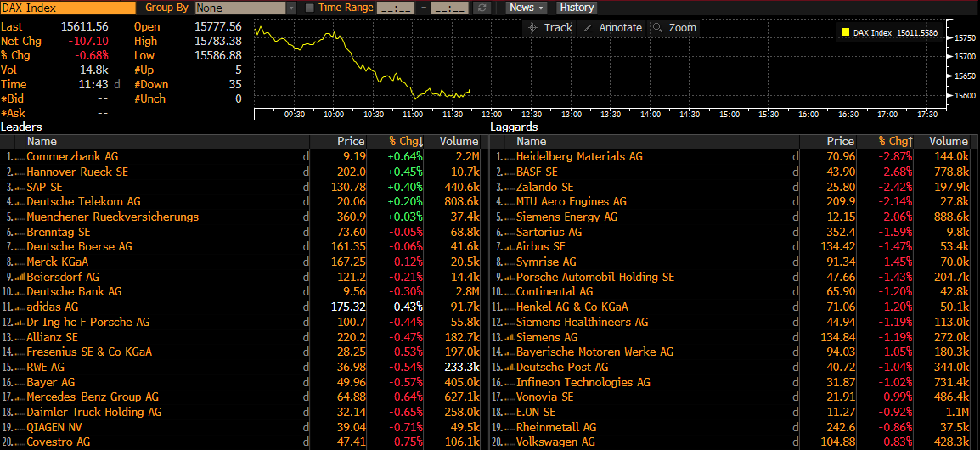The height and width of the screenshot is (450, 980).
Task: Click the volume bars icon beside Airbus SE
Action: pyautogui.click(x=509, y=247)
